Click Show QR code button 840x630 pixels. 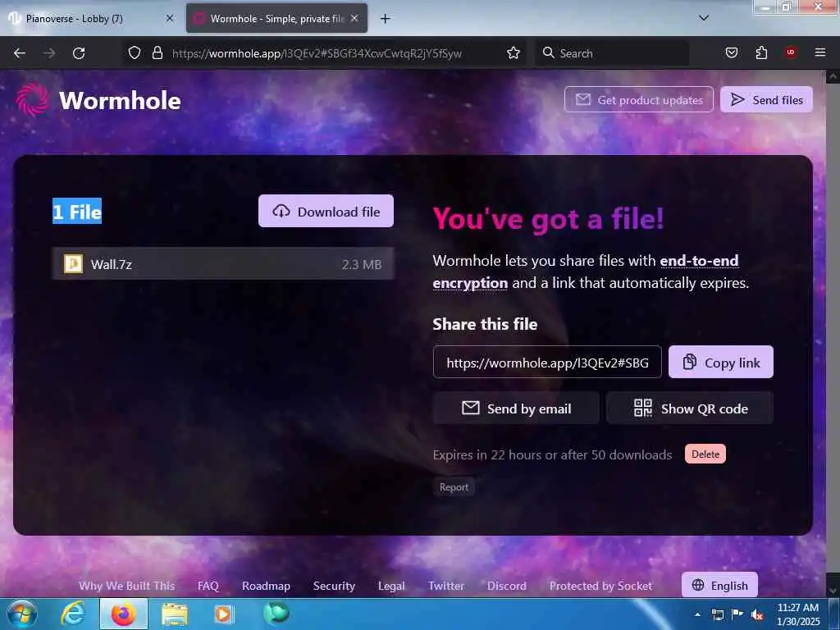(x=689, y=409)
